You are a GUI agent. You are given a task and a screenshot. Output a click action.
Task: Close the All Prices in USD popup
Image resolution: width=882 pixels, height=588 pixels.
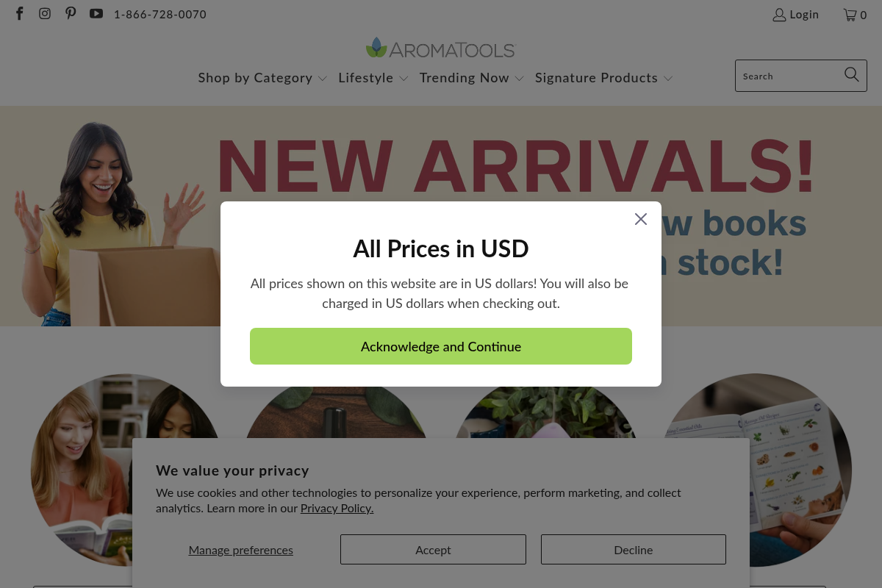point(641,219)
